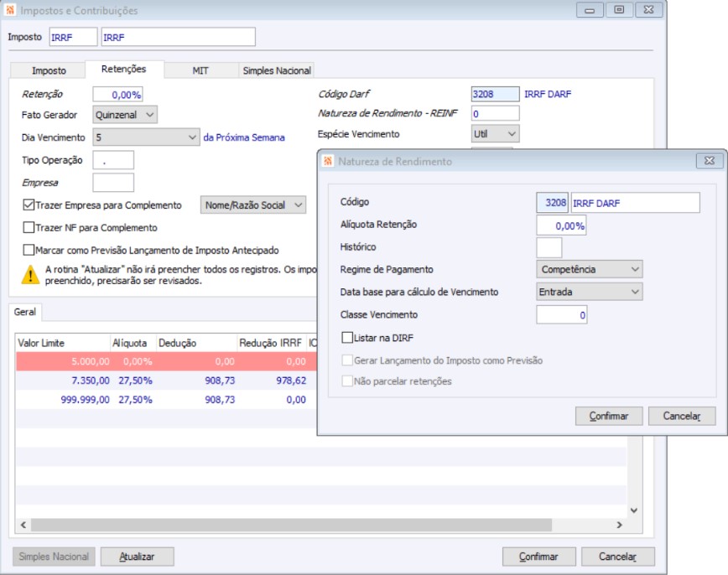728x575 pixels.
Task: Click the horizontal scrollbar thumb of the table
Action: tap(291, 525)
